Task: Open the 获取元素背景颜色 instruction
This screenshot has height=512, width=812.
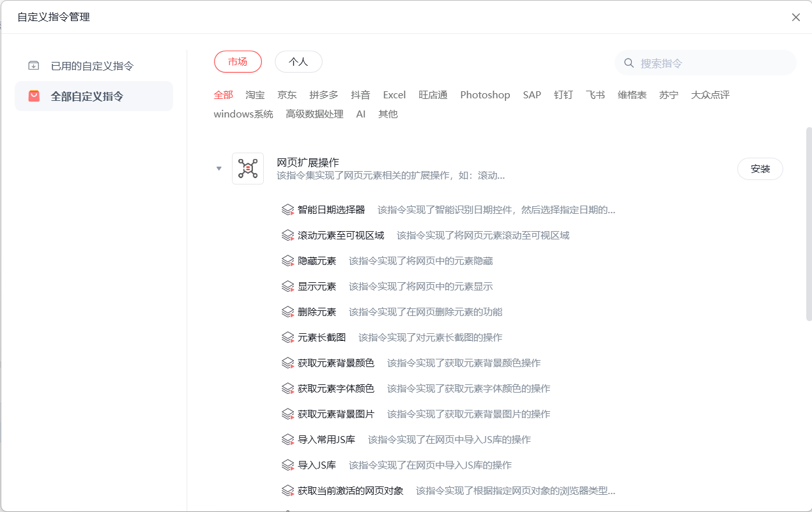Action: point(336,363)
